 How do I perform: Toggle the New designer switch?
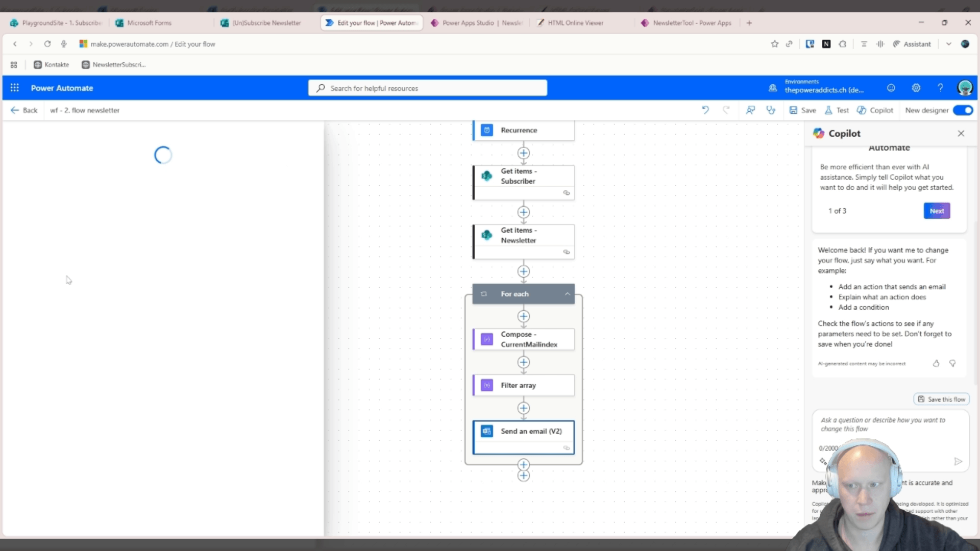tap(963, 110)
